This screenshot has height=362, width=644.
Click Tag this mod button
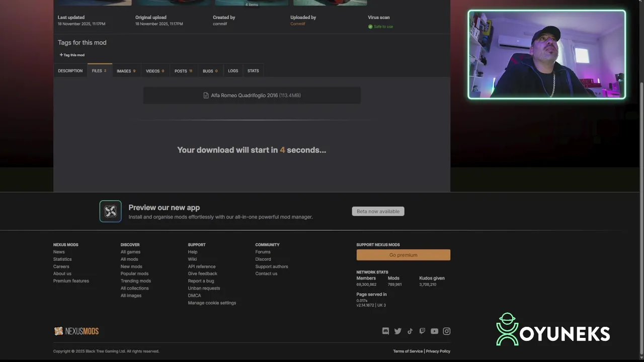(72, 55)
